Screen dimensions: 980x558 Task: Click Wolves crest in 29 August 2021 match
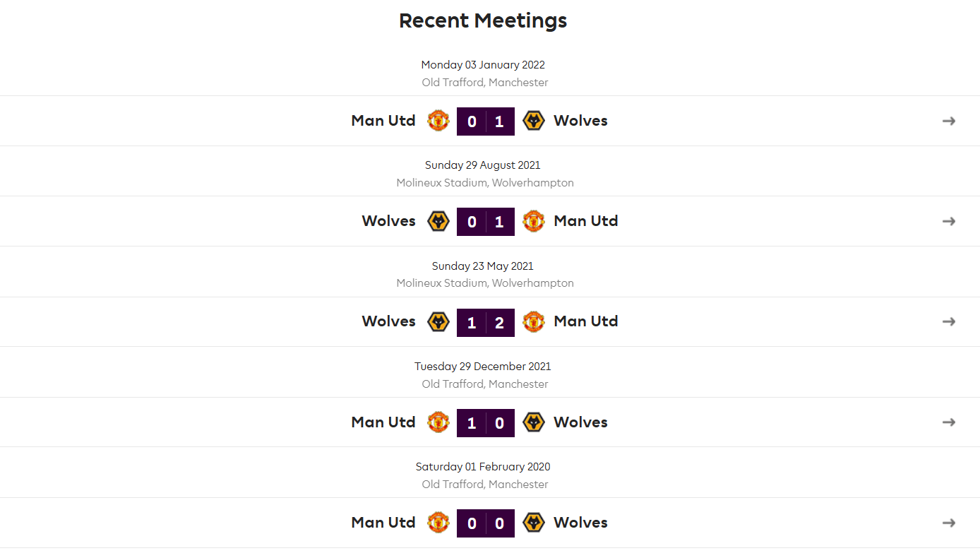[438, 221]
